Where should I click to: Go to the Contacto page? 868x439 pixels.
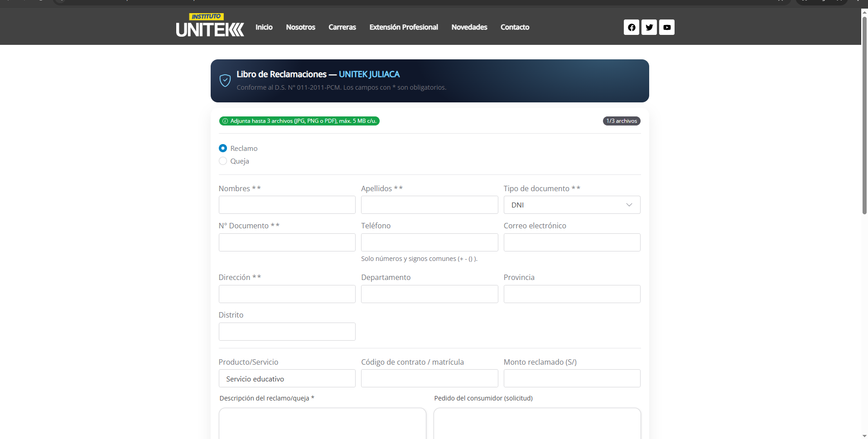(515, 27)
